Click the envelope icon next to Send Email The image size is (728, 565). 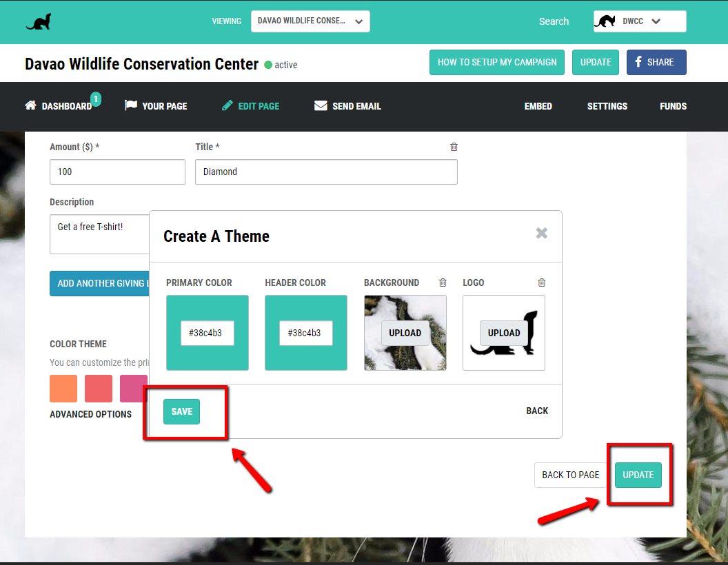tap(321, 105)
